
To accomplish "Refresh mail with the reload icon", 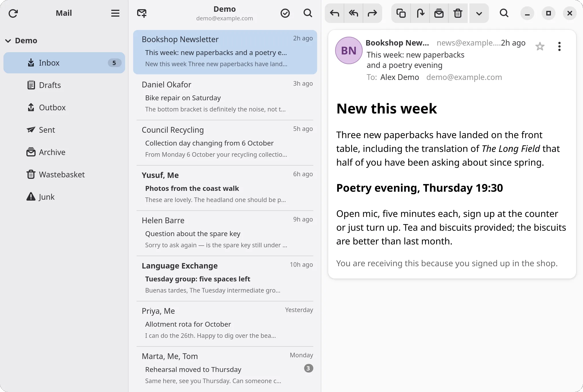I will point(13,13).
